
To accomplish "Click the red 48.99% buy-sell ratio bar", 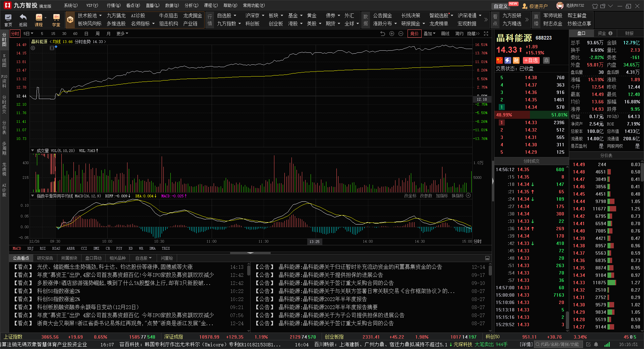I will pos(513,115).
